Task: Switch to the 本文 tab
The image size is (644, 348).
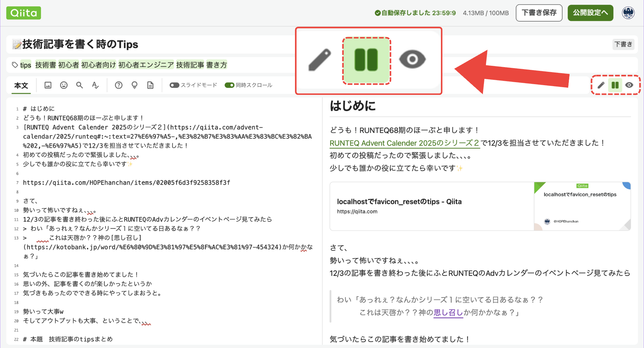Action: pos(21,85)
